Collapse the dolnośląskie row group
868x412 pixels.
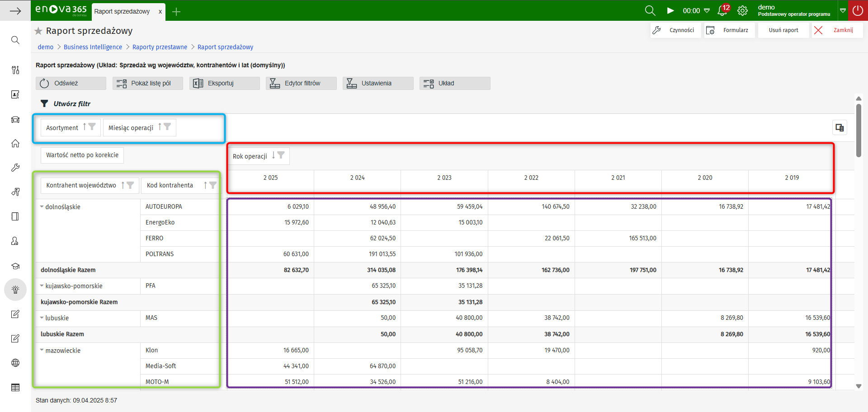coord(42,207)
